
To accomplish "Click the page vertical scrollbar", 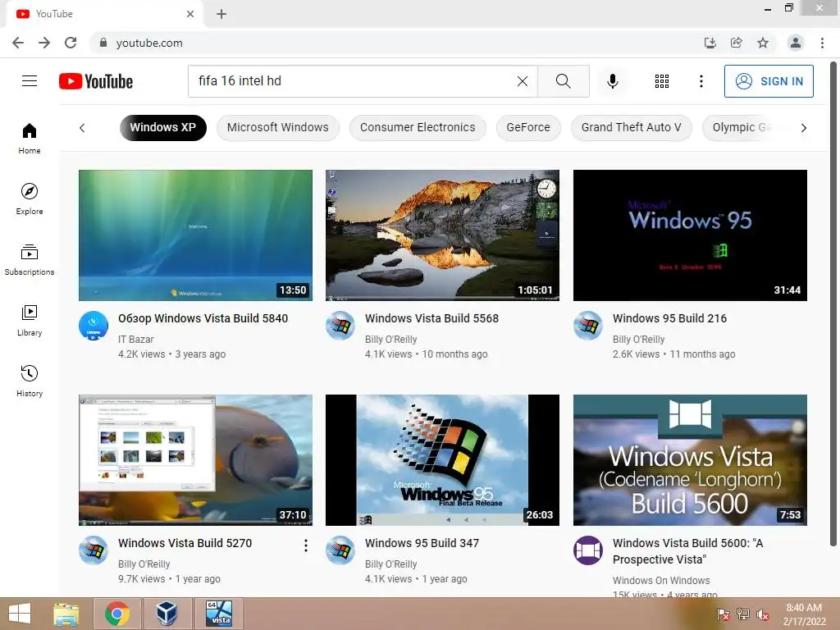I will coord(833,304).
